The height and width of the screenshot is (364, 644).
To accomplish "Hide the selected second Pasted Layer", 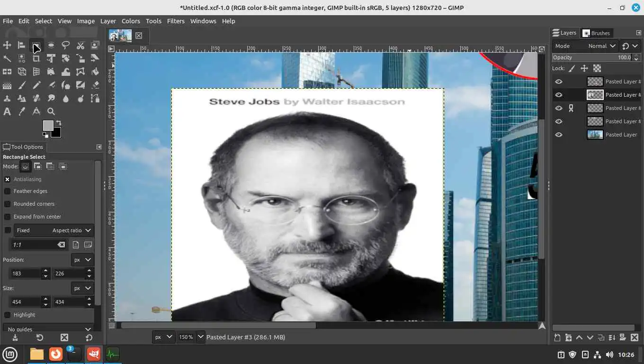I will coord(559,95).
